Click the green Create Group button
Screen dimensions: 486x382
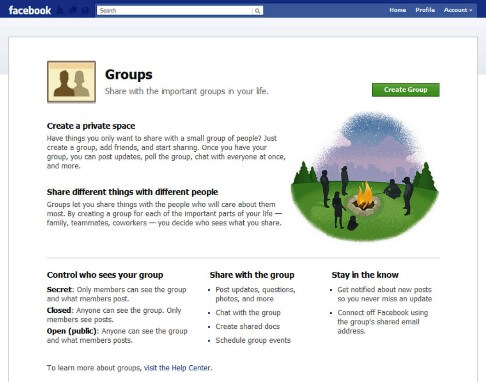click(406, 90)
